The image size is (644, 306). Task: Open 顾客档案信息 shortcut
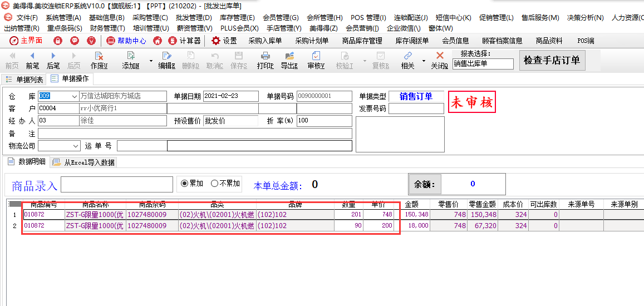tap(502, 41)
